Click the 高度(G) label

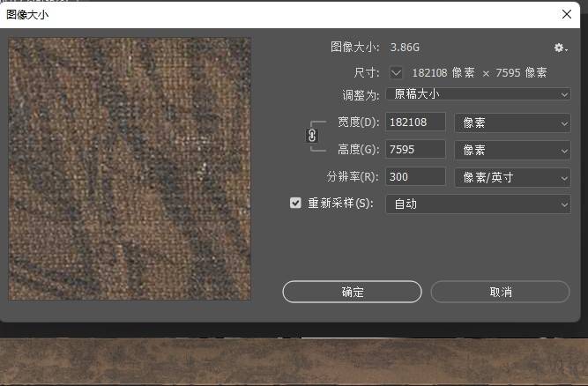coord(357,150)
